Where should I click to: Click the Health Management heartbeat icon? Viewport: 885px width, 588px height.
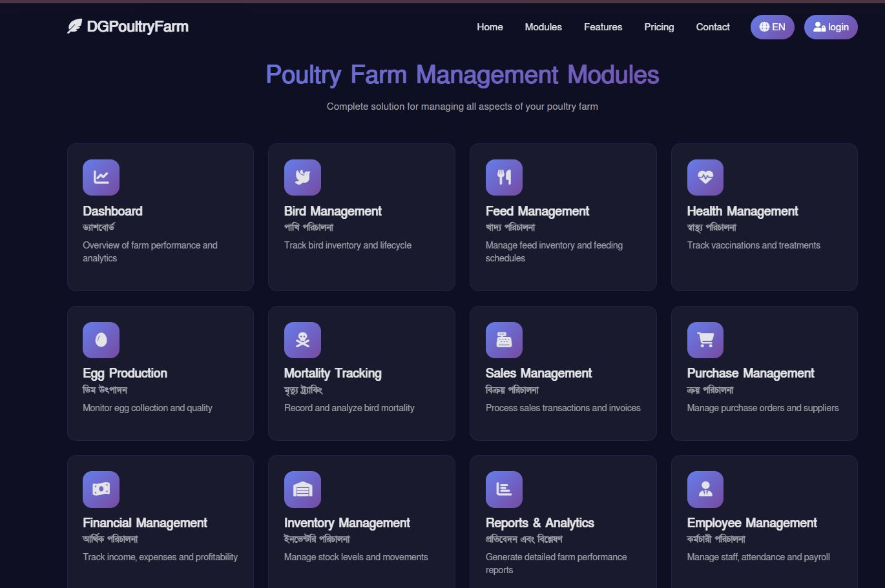(x=705, y=177)
